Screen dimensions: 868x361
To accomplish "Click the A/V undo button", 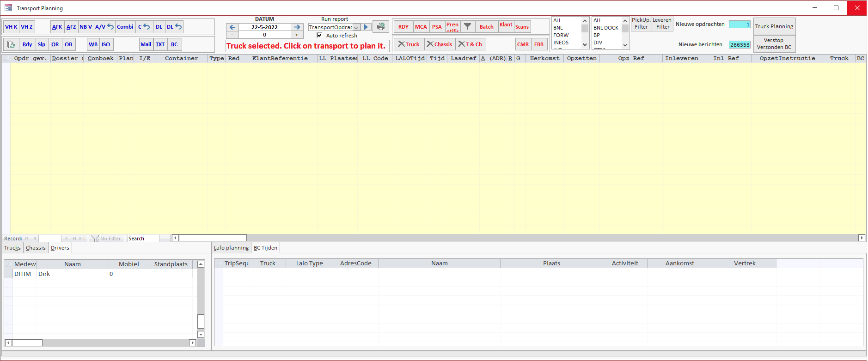I will click(x=104, y=27).
